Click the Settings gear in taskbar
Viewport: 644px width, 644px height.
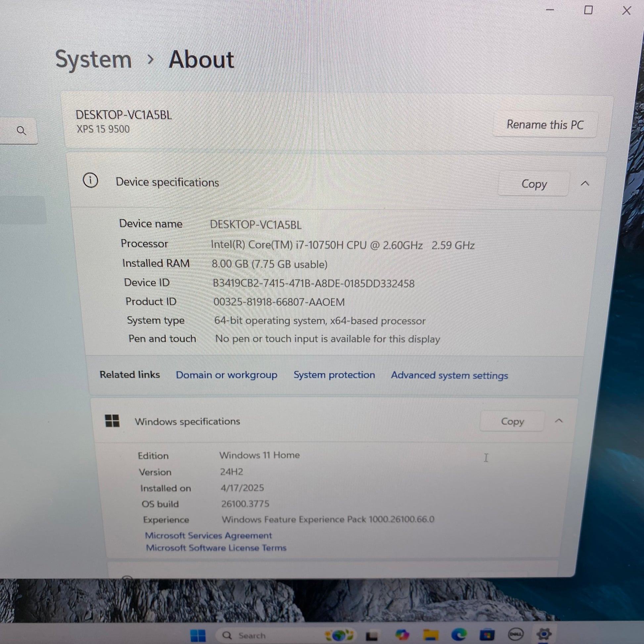tap(544, 634)
